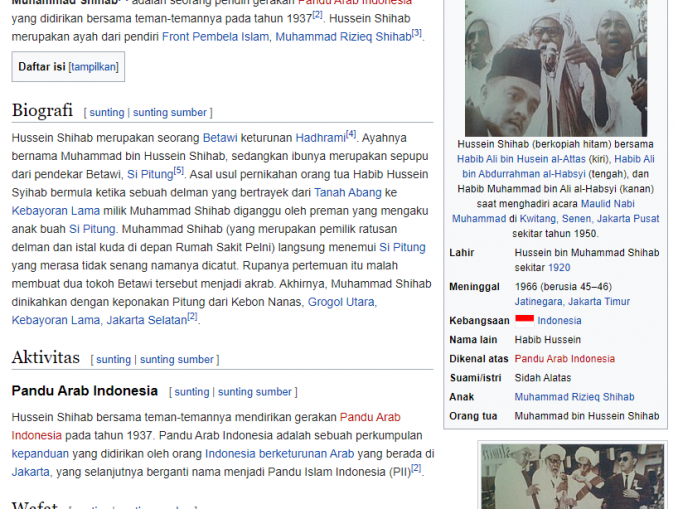This screenshot has width=678, height=509.
Task: Open Muhammad Rizieq Shihab link in intro paragraph
Action: [x=343, y=37]
